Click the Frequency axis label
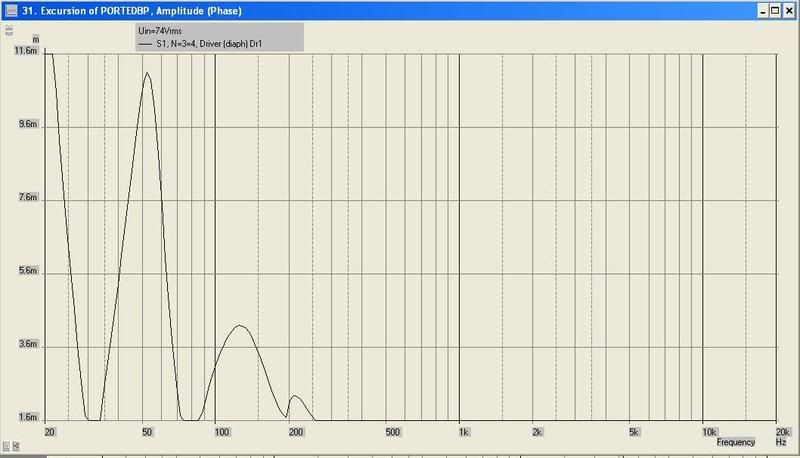The width and height of the screenshot is (800, 458). pyautogui.click(x=735, y=441)
